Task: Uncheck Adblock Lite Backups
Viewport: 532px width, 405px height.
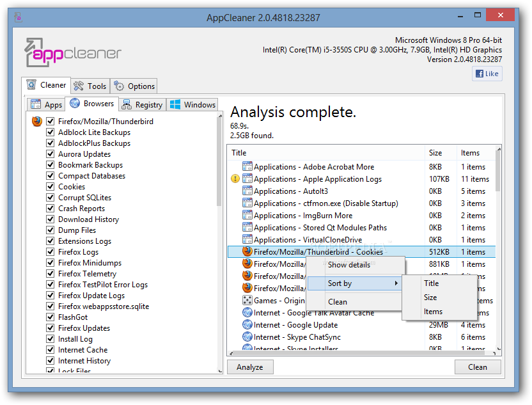Action: coord(51,132)
